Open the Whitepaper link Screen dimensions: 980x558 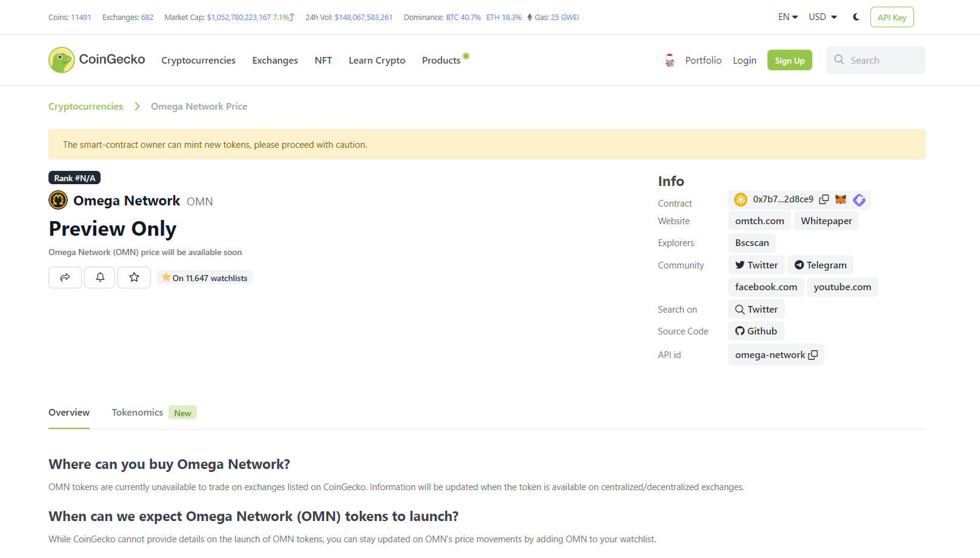click(x=826, y=221)
